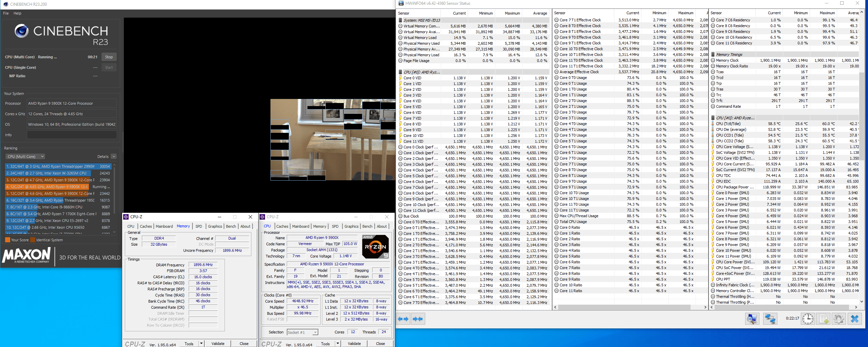868x347 pixels.
Task: Open the CPU (Multi Core) ranking dropdown
Action: coord(25,157)
